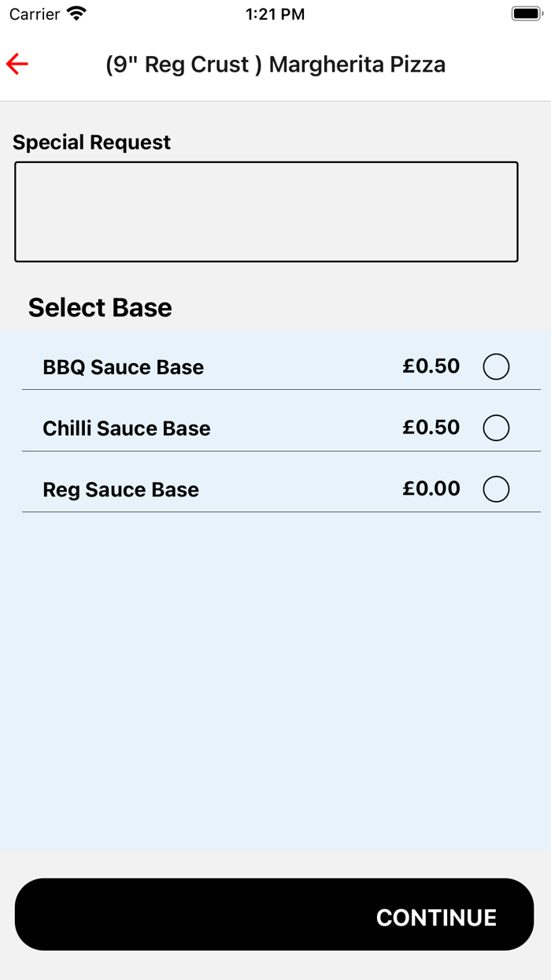Tap the Special Request label
The height and width of the screenshot is (980, 551).
click(91, 143)
